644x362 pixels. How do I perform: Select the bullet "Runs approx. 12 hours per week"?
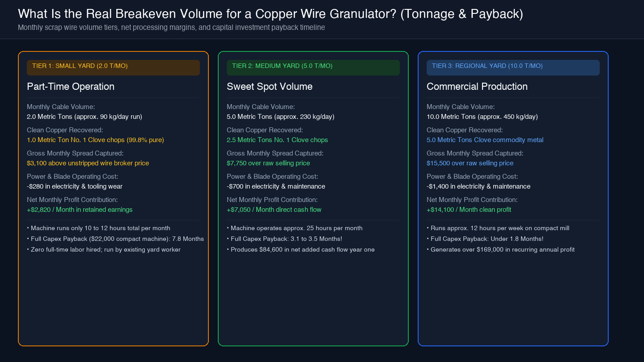[x=498, y=228]
